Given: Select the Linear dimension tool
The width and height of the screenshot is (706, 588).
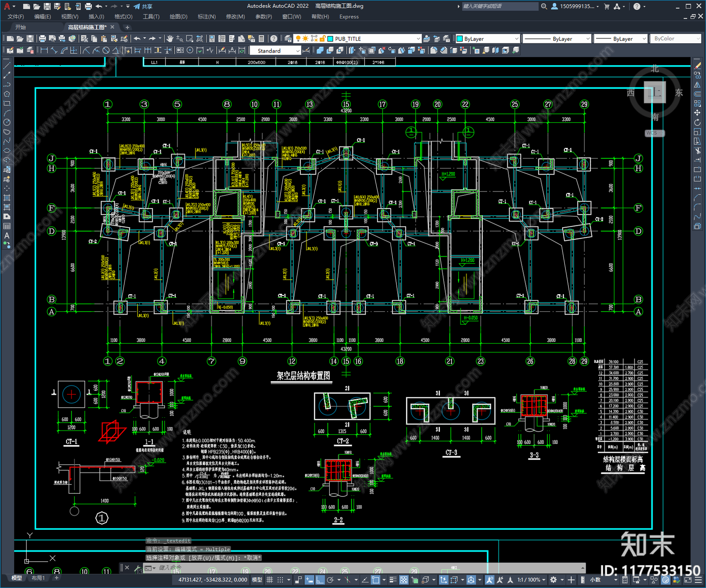Looking at the screenshot, I should pos(44,50).
